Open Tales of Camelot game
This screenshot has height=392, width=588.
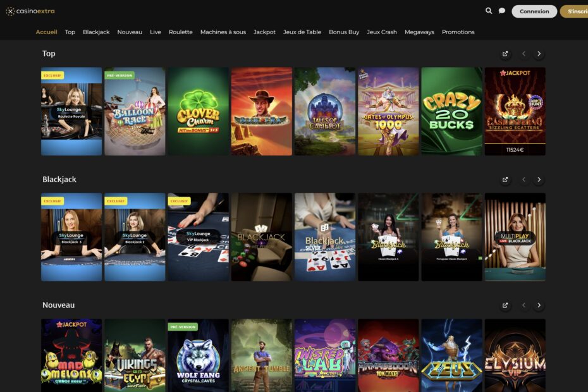tap(325, 111)
